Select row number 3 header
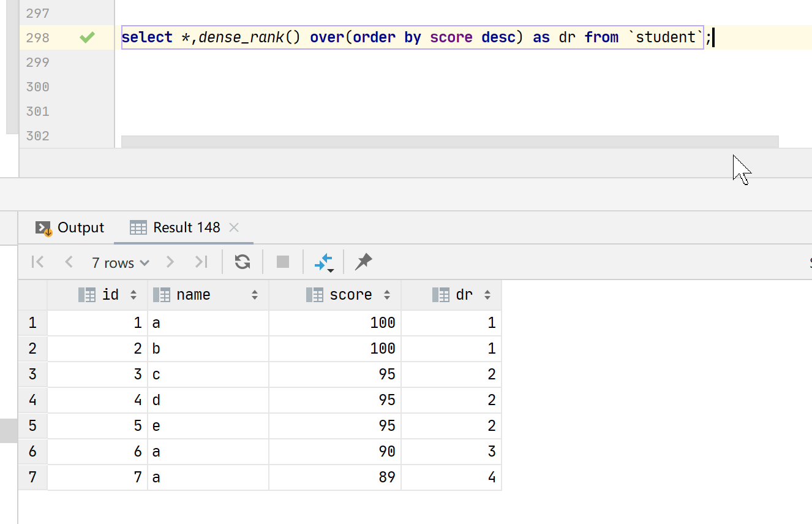812x524 pixels. 32,374
